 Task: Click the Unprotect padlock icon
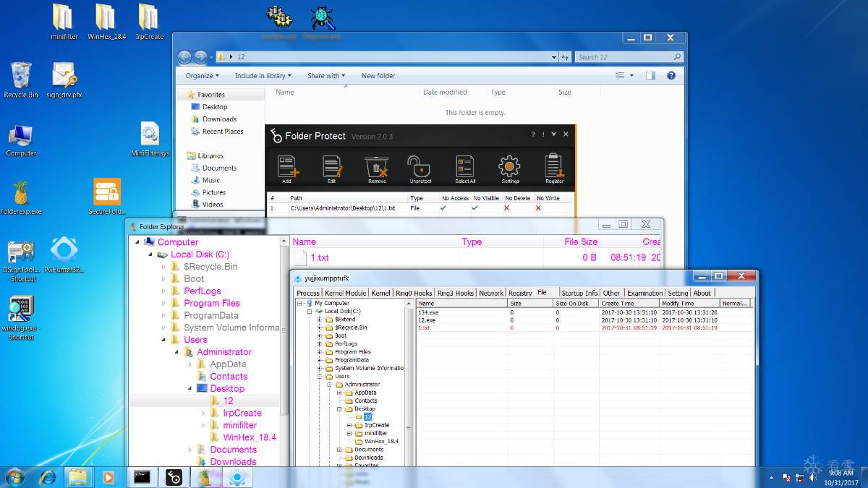[x=420, y=167]
